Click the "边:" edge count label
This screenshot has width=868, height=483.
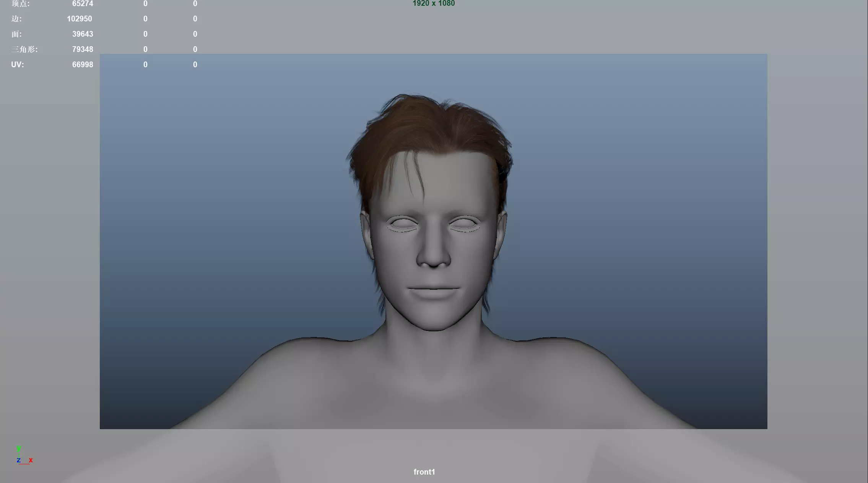(16, 19)
